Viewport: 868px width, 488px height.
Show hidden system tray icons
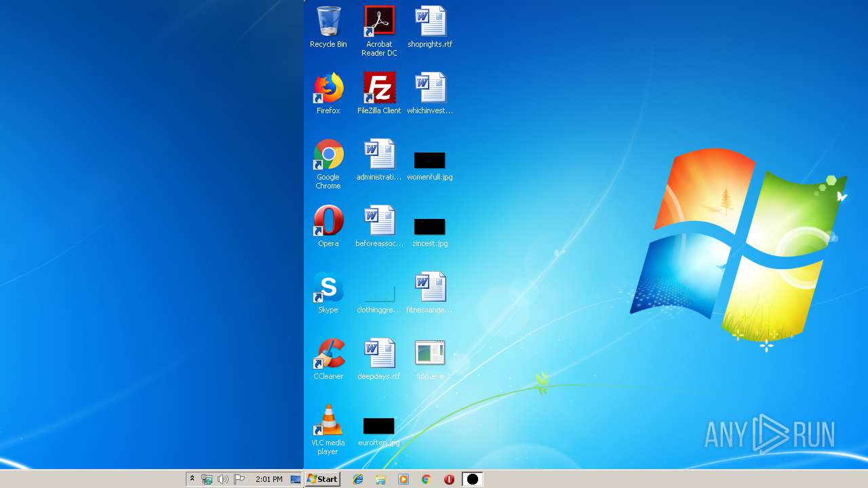coord(192,479)
